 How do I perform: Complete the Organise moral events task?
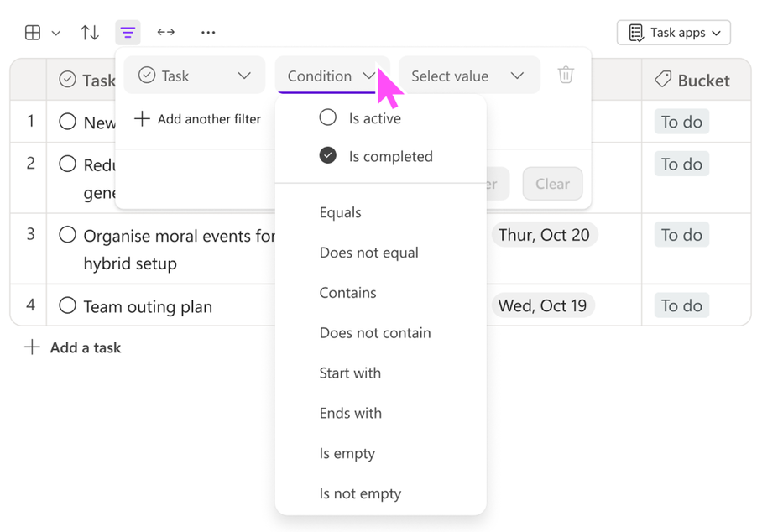coord(67,236)
